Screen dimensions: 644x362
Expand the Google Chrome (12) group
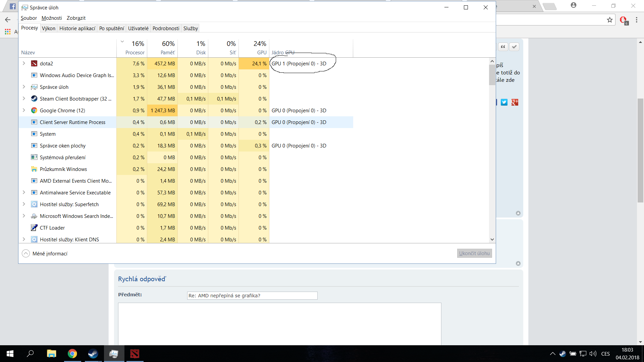click(x=24, y=110)
